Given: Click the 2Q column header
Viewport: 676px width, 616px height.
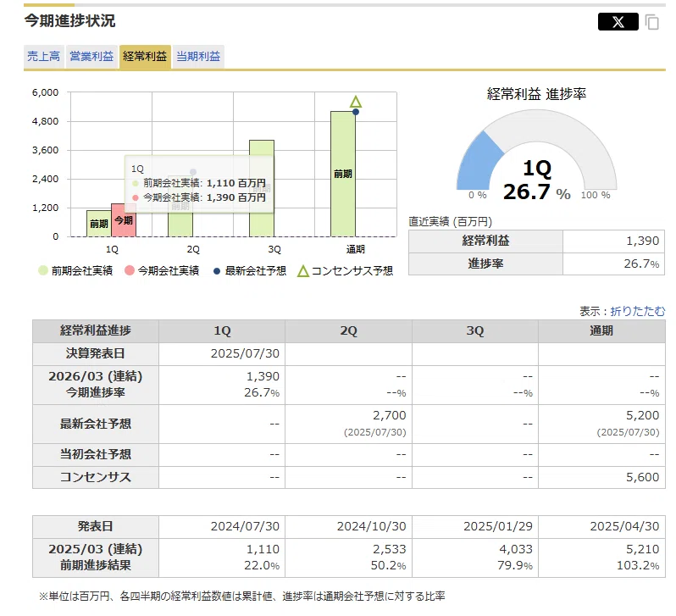Looking at the screenshot, I should coord(348,330).
